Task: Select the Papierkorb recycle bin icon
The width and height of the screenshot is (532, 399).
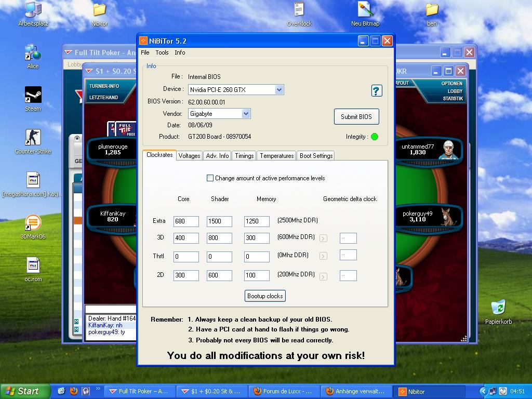Action: pos(498,312)
